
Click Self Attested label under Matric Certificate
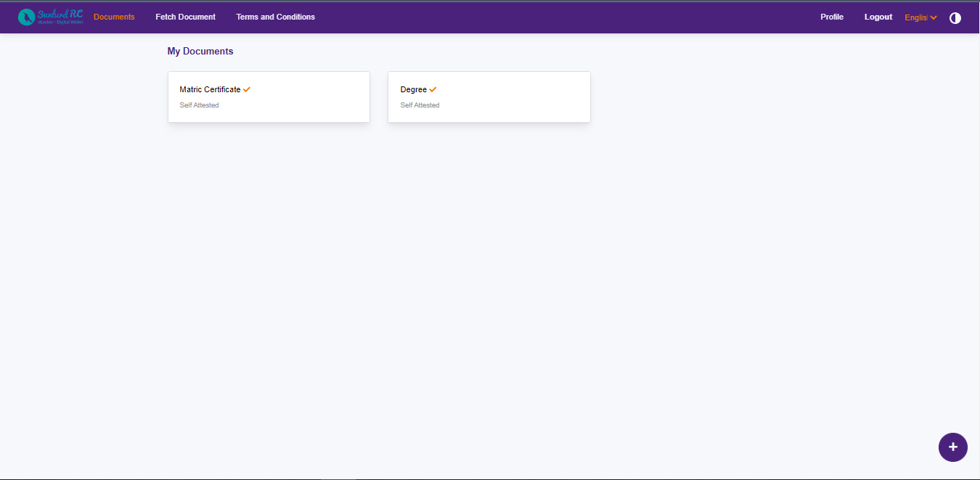coord(199,105)
